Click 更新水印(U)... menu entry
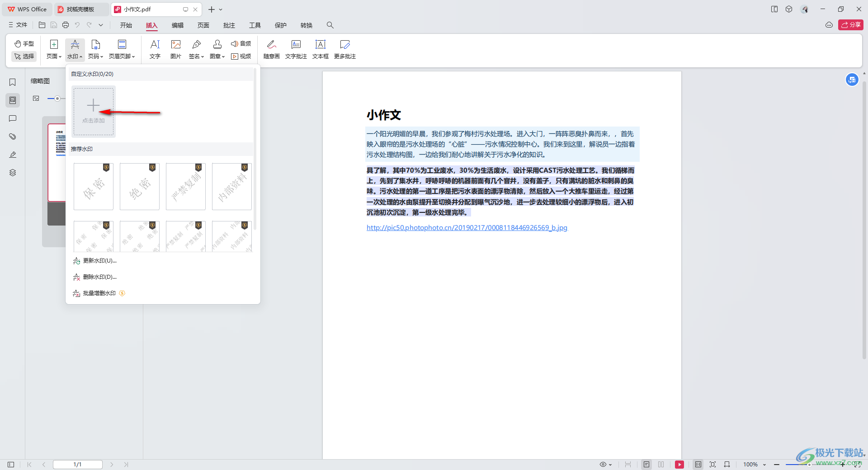The width and height of the screenshot is (868, 470). click(95, 261)
